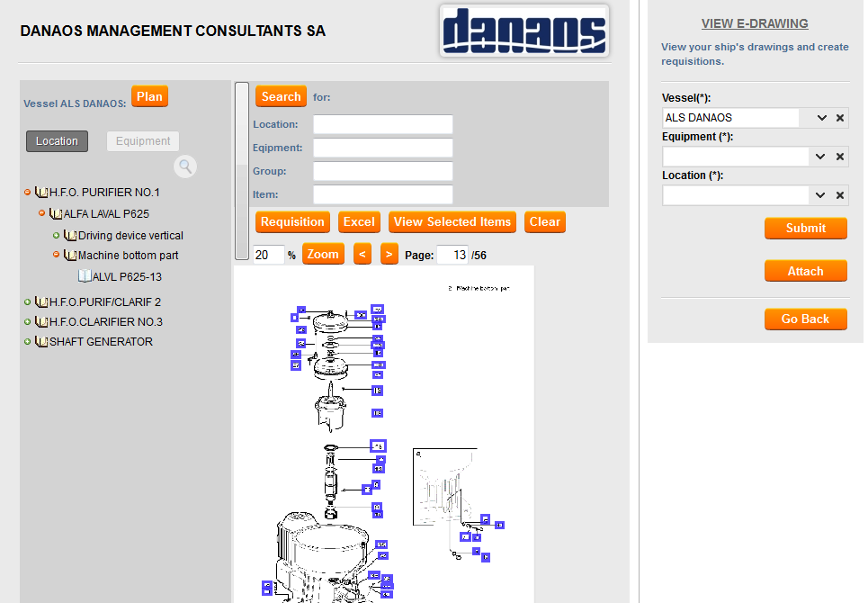Click the empty Location (*) combo field
This screenshot has height=603, width=868.
(x=736, y=195)
